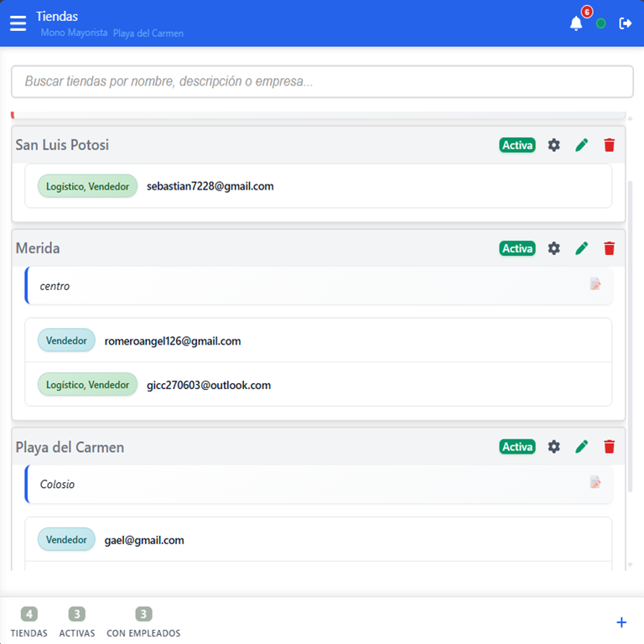Delete the Playa del Carmen store

point(610,447)
